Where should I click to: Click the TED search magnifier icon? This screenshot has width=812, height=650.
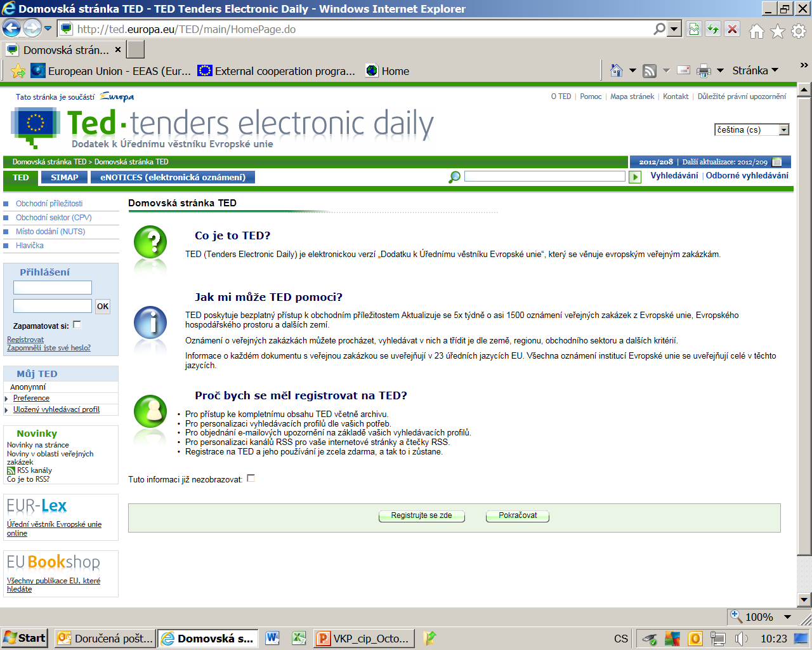[x=454, y=177]
